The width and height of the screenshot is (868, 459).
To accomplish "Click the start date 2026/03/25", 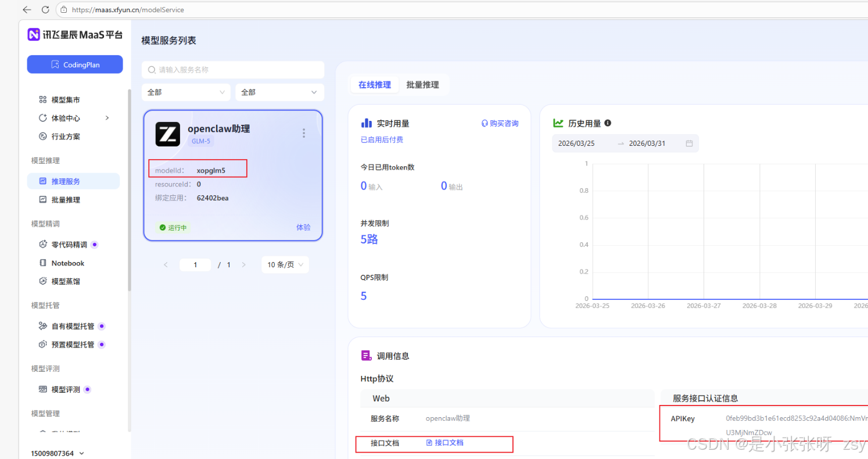I will [576, 144].
